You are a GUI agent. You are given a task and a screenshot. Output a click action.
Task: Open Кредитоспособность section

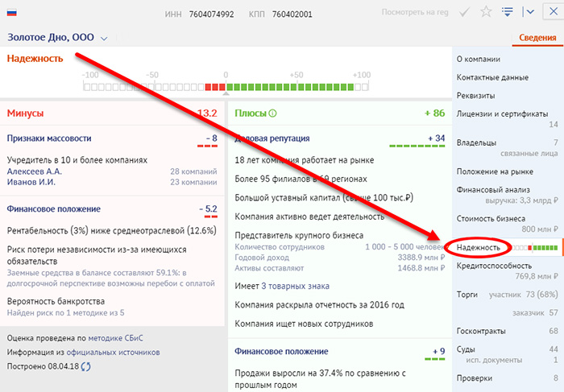pos(494,266)
